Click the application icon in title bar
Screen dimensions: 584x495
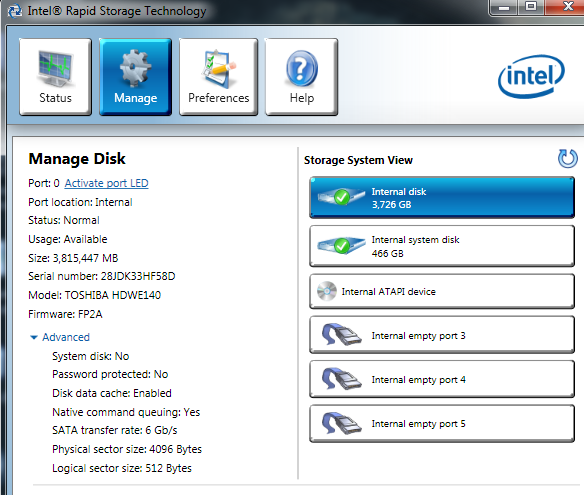pos(15,11)
